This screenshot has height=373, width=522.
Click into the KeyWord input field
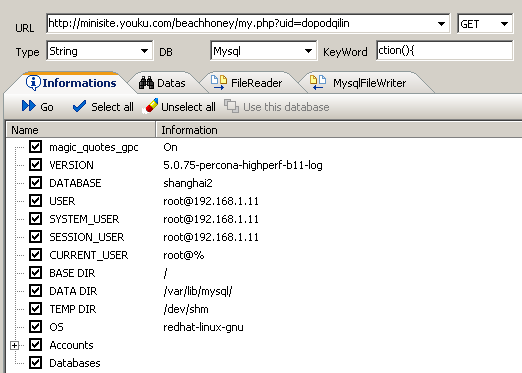[445, 51]
